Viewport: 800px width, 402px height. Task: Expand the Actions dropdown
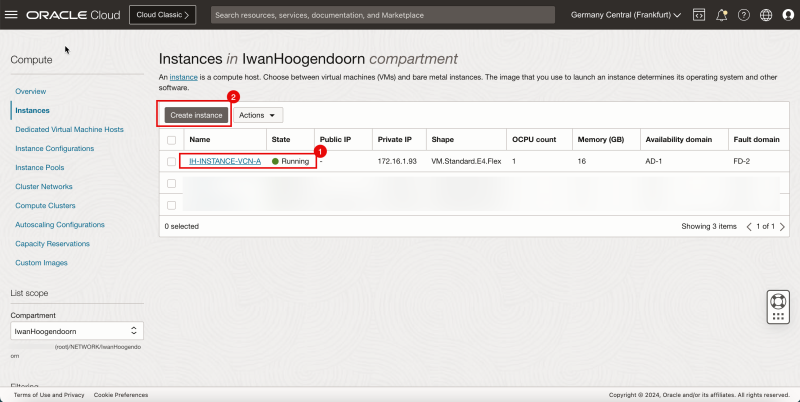(x=258, y=115)
